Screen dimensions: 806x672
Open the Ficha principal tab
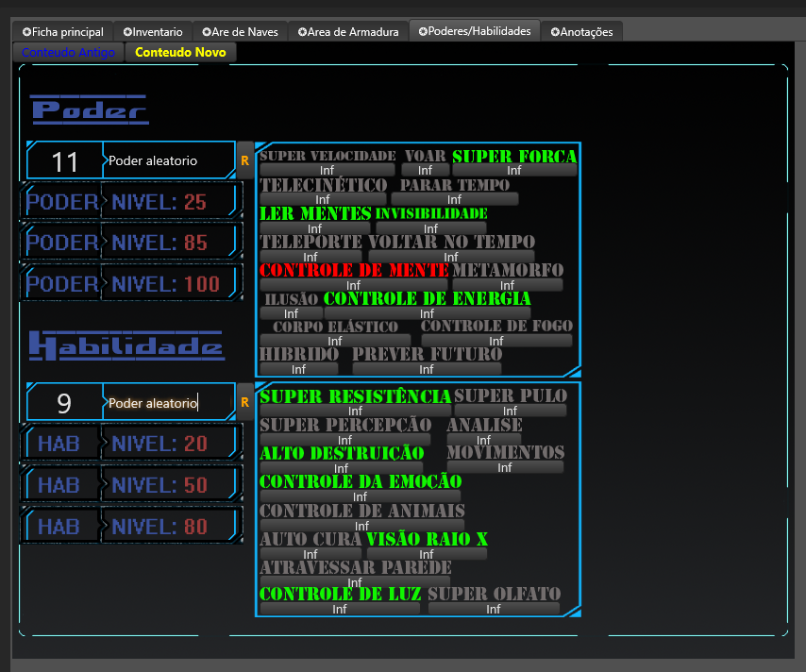pyautogui.click(x=63, y=32)
